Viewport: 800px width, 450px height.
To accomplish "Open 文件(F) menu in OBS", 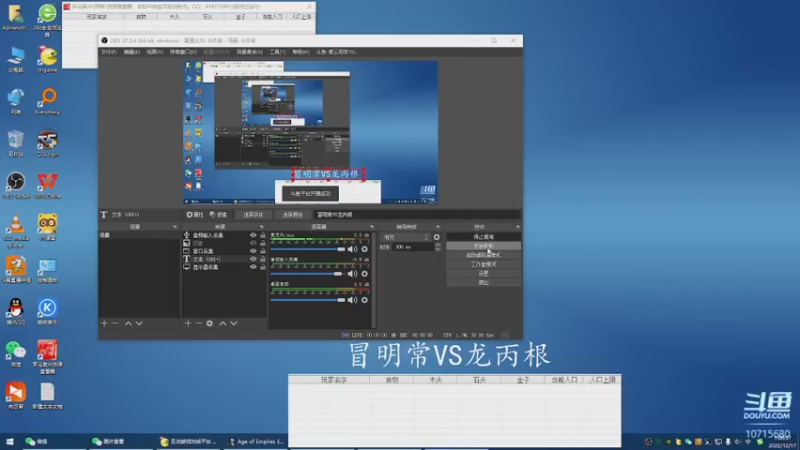I will coord(109,52).
